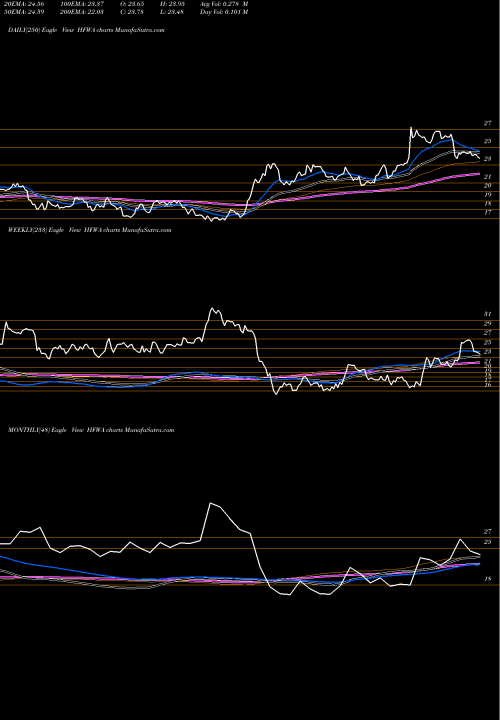This screenshot has height=720, width=500.
Task: Click the high price 'H:' value
Action: pos(171,4)
